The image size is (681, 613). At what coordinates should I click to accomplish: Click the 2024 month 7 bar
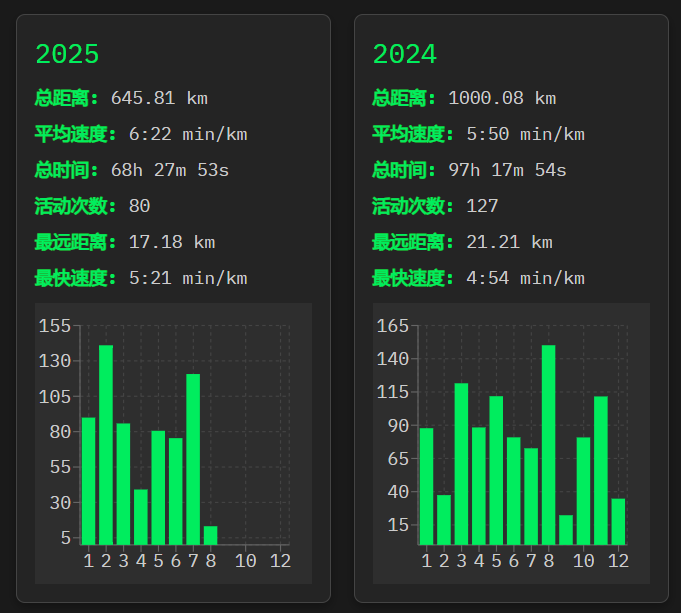(x=531, y=496)
